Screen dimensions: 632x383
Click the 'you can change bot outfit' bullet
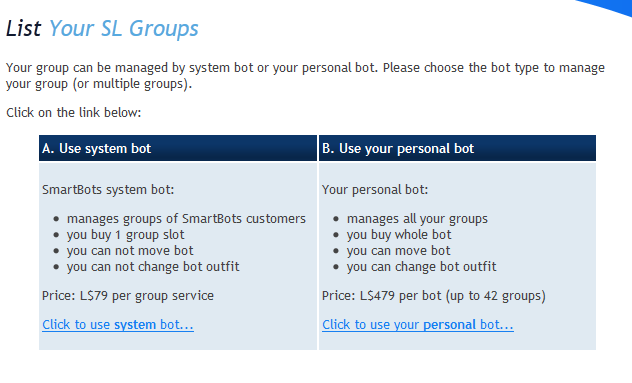point(422,267)
